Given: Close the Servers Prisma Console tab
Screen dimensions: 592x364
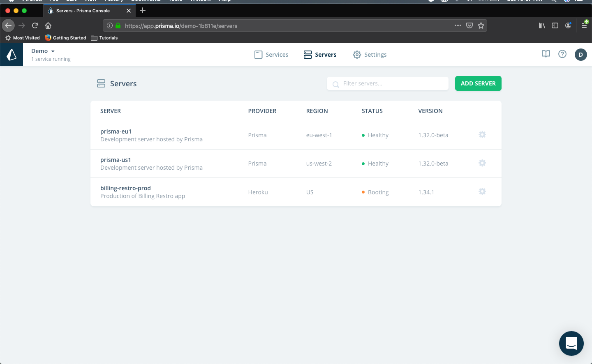Looking at the screenshot, I should [129, 11].
